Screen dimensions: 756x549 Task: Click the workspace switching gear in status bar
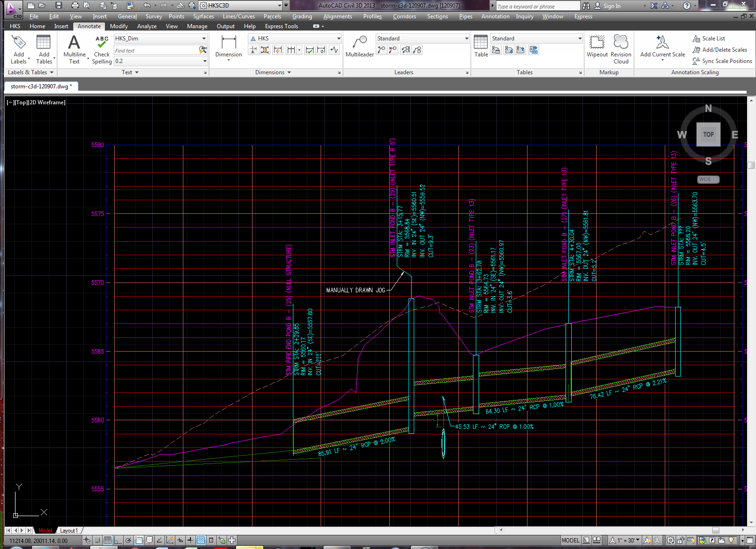(670, 541)
